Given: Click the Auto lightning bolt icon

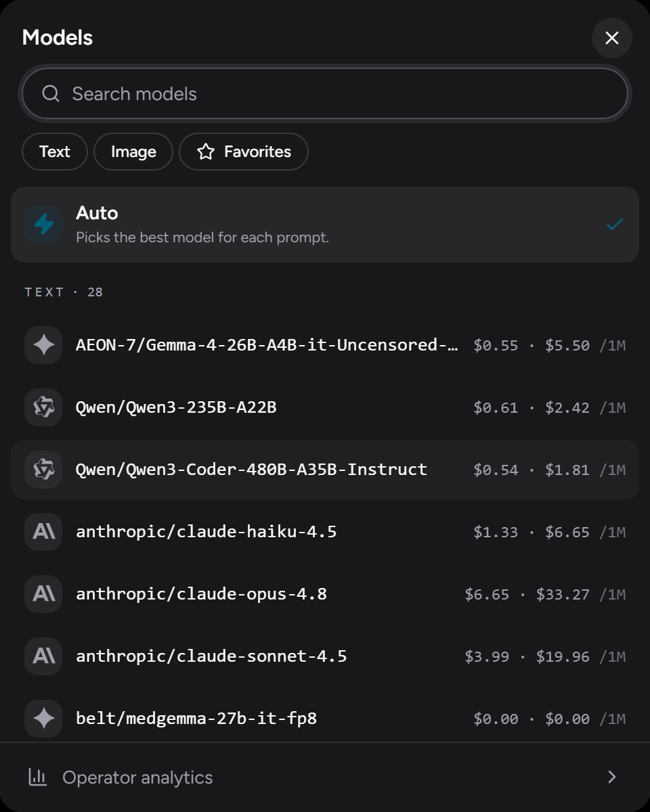Looking at the screenshot, I should point(43,225).
